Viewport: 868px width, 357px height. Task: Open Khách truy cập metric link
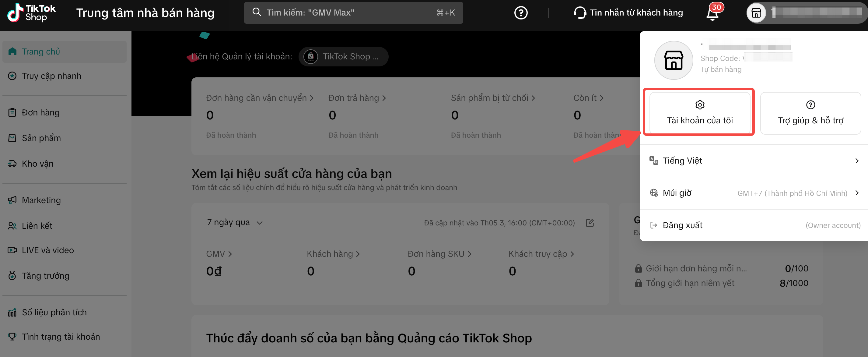point(541,253)
